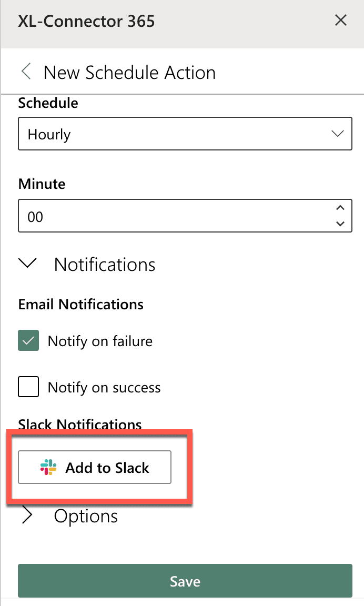
Task: Click the New Schedule Action header
Action: 129,72
